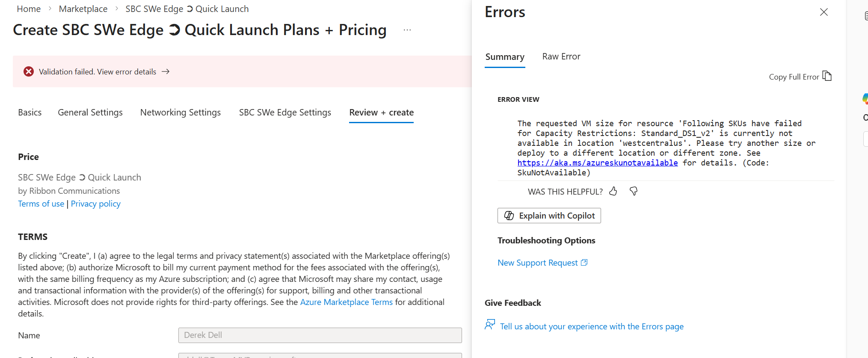
Task: Explain the error with Copilot
Action: [x=549, y=216]
